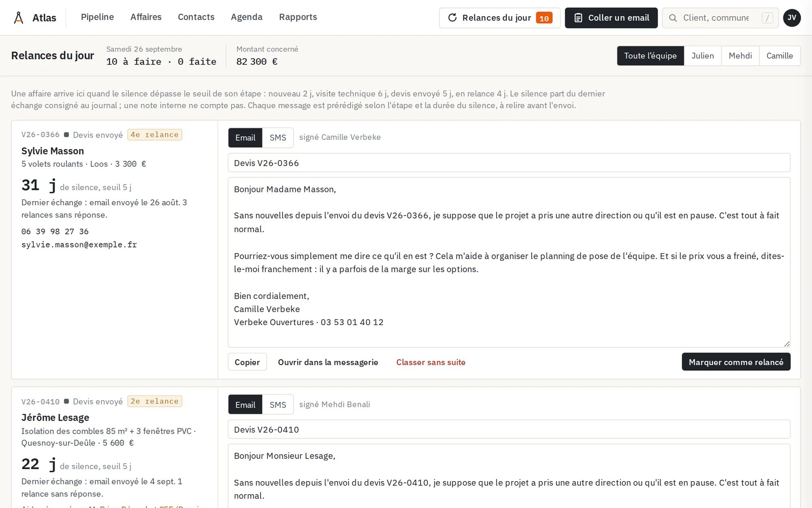812x508 pixels.
Task: Click the slash shortcut hint in search
Action: (767, 18)
